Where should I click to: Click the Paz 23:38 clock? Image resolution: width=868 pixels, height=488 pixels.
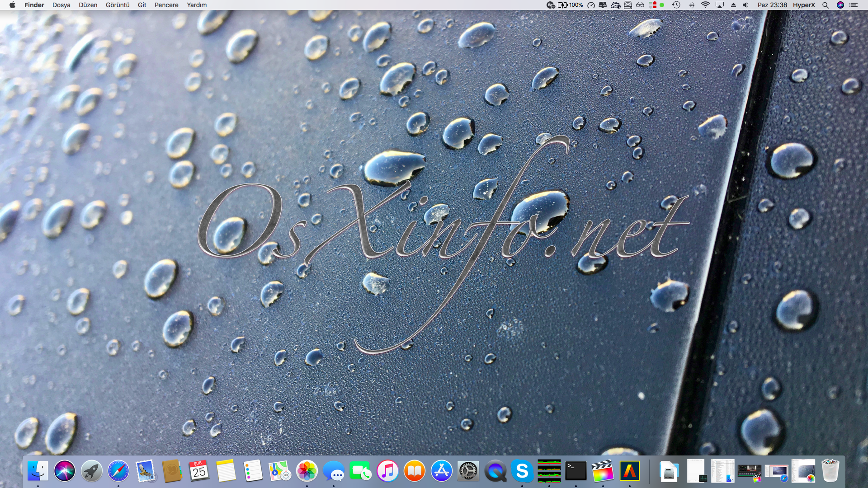coord(772,5)
